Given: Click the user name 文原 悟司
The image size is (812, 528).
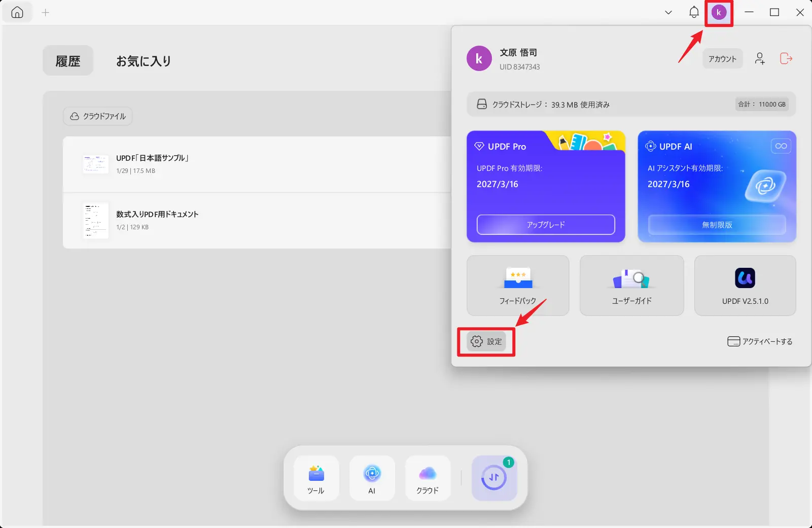Looking at the screenshot, I should (518, 53).
